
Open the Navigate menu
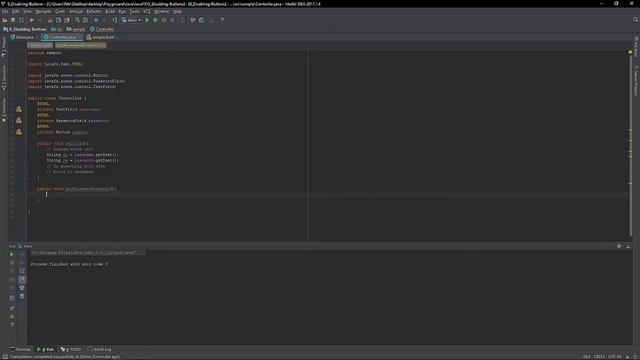[43, 11]
